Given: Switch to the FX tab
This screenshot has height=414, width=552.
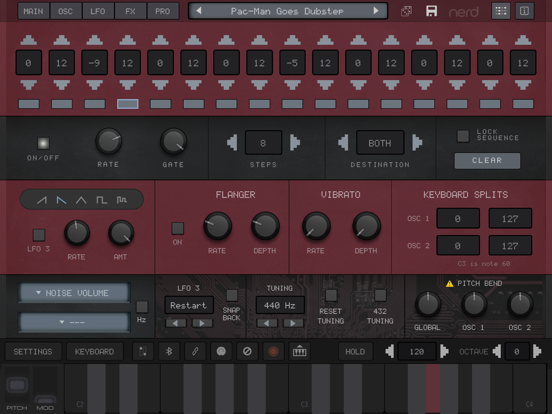Looking at the screenshot, I should tap(130, 11).
